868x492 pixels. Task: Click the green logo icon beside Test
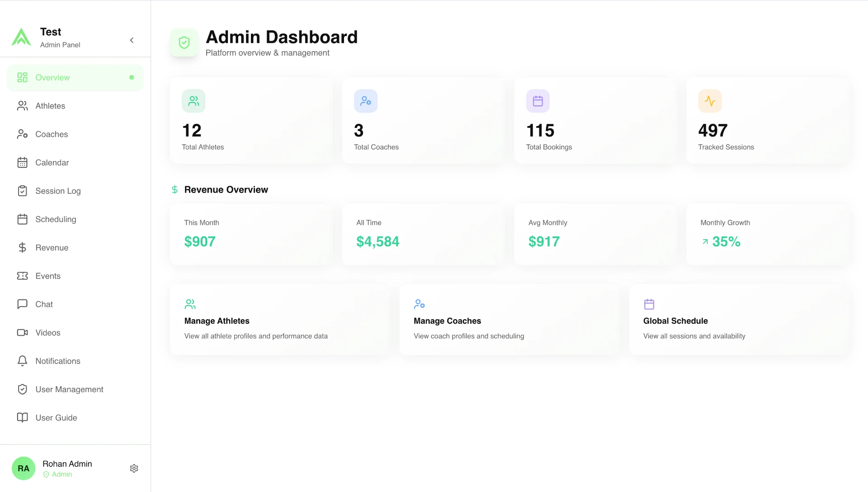pos(21,37)
